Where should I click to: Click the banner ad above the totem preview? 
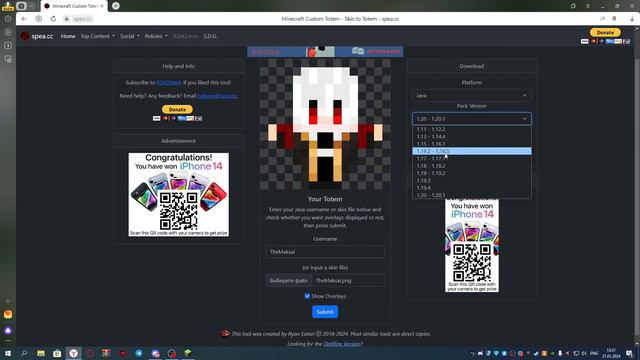[325, 51]
